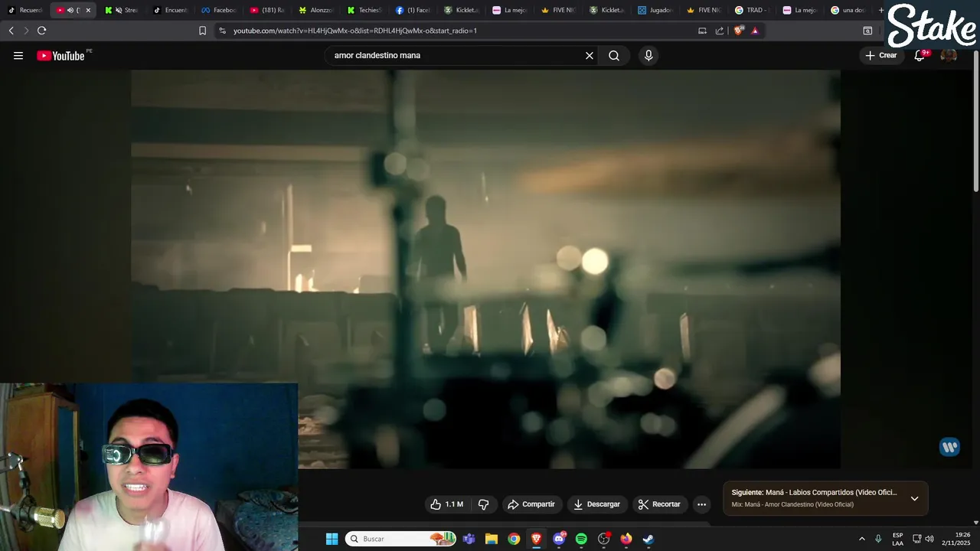This screenshot has width=980, height=551.
Task: Switch to the (181) YouTube tab
Action: [267, 10]
